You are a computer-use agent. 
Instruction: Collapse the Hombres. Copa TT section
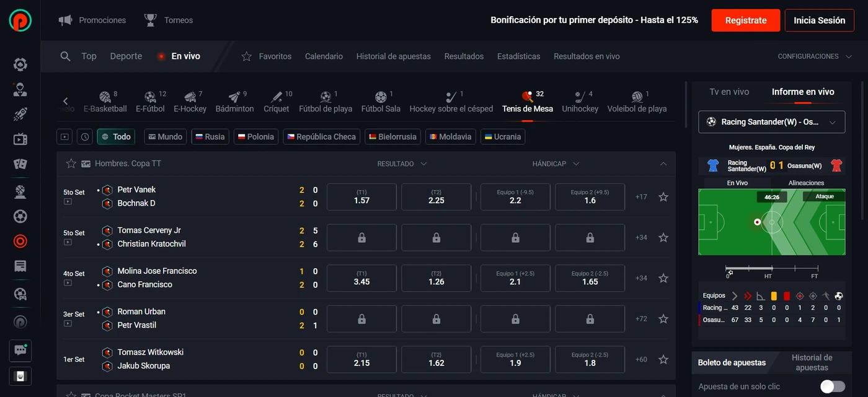(663, 164)
